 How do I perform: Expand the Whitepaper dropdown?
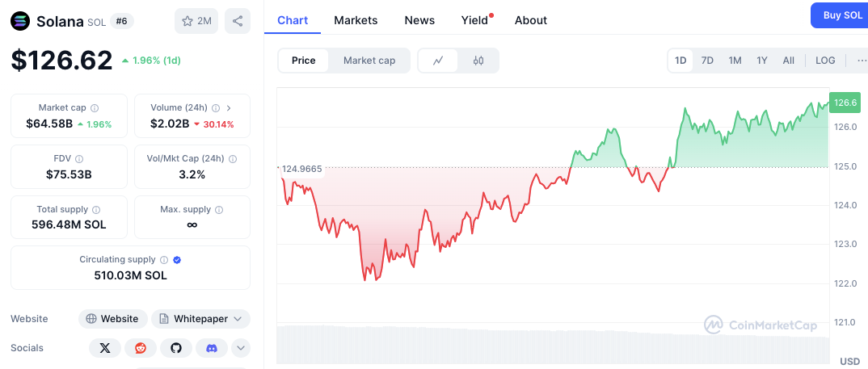pos(201,319)
